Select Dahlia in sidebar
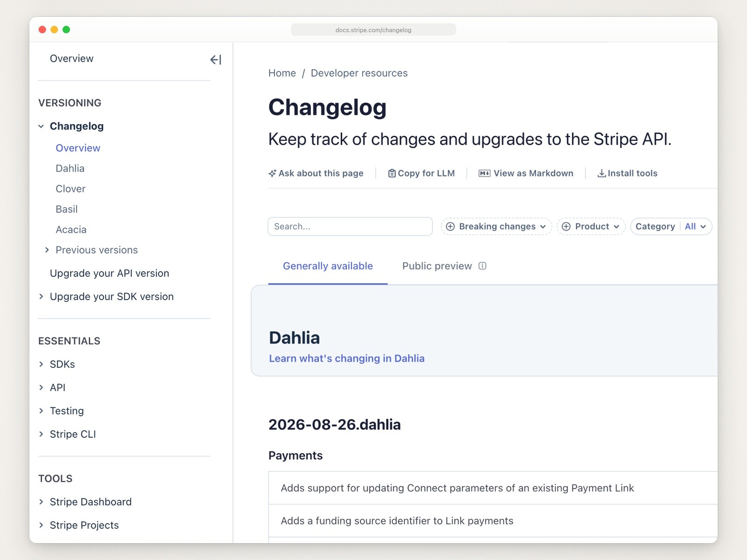The width and height of the screenshot is (747, 560). 70,168
